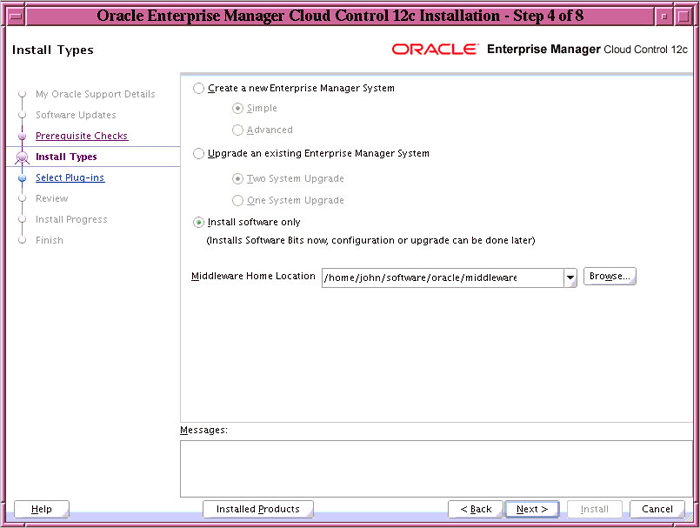Go back with the Back button
700x528 pixels.
tap(475, 509)
